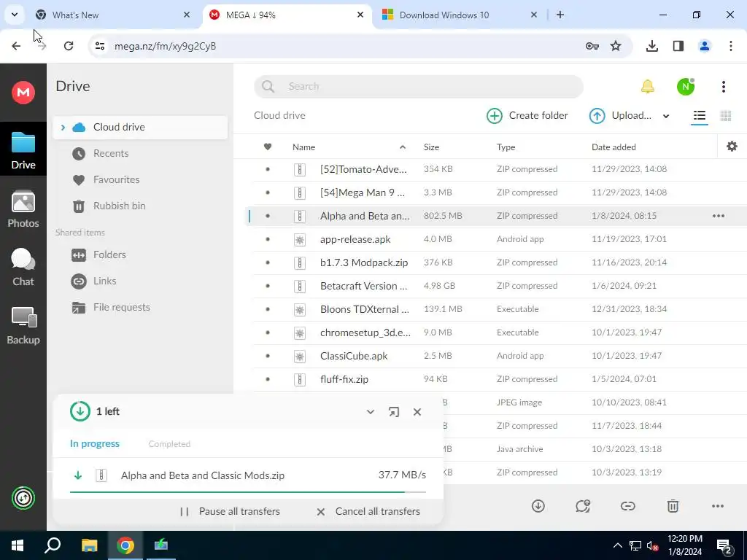Click the favourite heart column header
Viewport: 747px width, 560px height.
coord(268,147)
